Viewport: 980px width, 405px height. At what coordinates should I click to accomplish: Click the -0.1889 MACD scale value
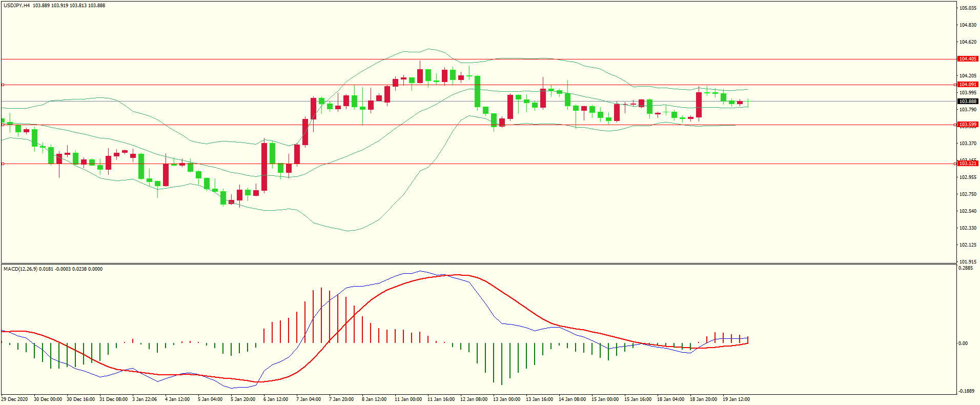tap(966, 391)
